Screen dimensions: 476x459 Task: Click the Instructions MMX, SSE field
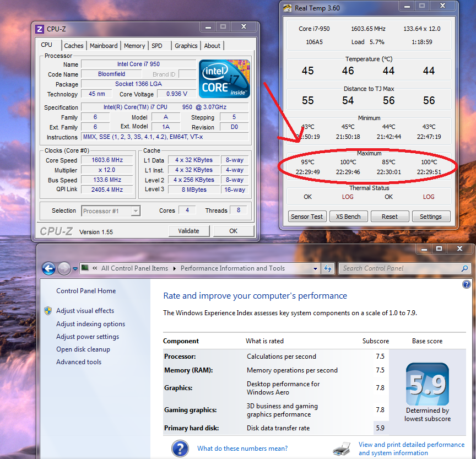[x=165, y=137]
